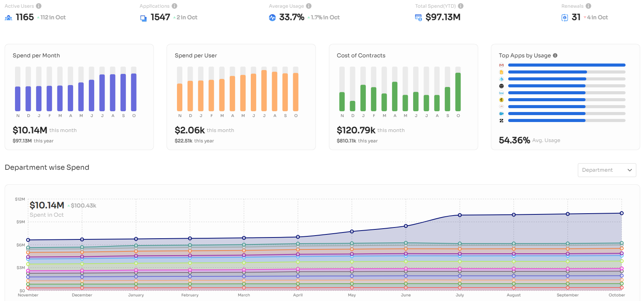
Task: Click the October bar in Cost of Contracts
Action: pyautogui.click(x=458, y=92)
